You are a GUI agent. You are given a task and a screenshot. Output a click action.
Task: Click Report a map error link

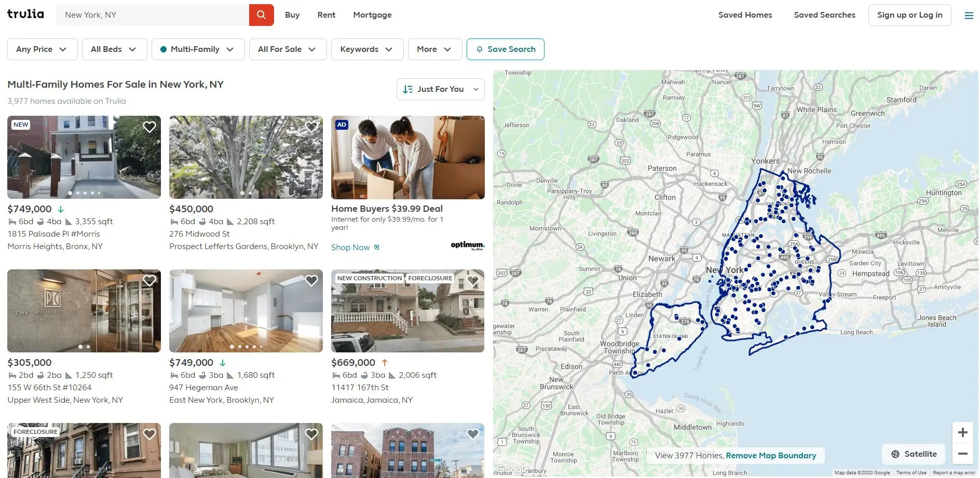[954, 473]
